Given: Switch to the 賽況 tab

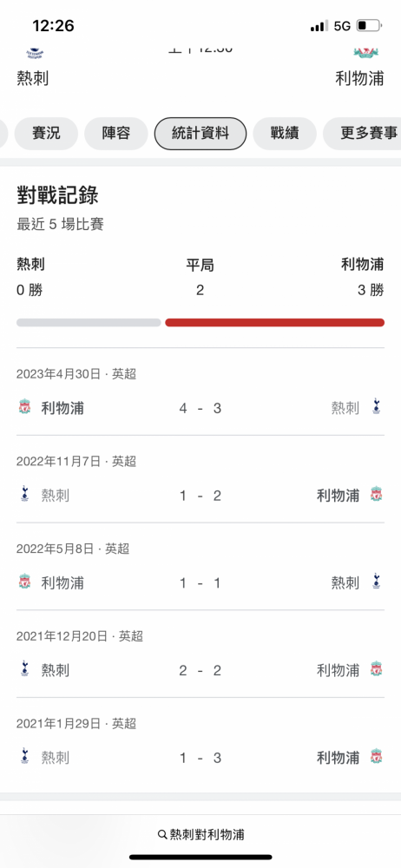Looking at the screenshot, I should pos(47,134).
